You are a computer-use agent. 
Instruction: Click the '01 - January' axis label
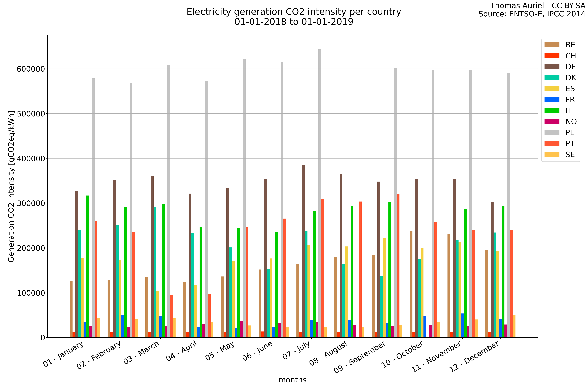(63, 354)
